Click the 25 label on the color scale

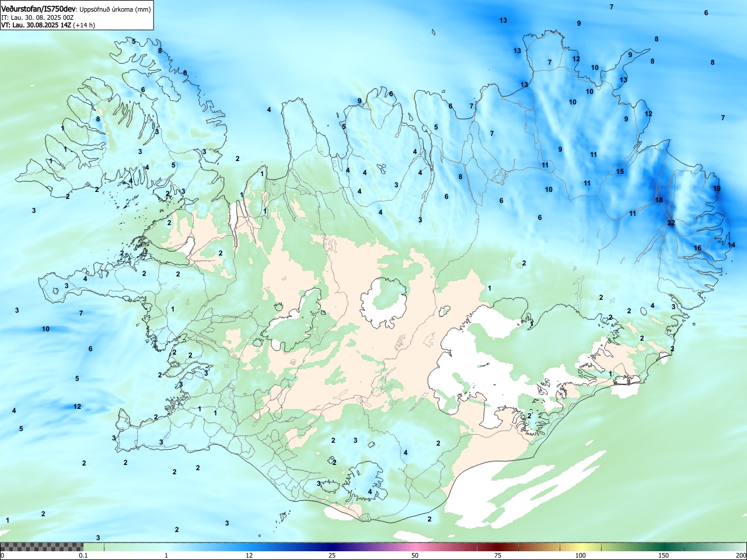(332, 555)
